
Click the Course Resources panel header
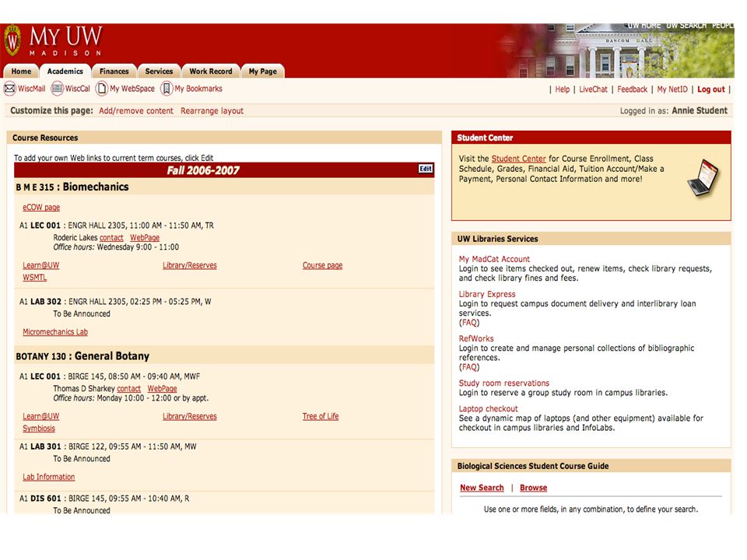224,138
